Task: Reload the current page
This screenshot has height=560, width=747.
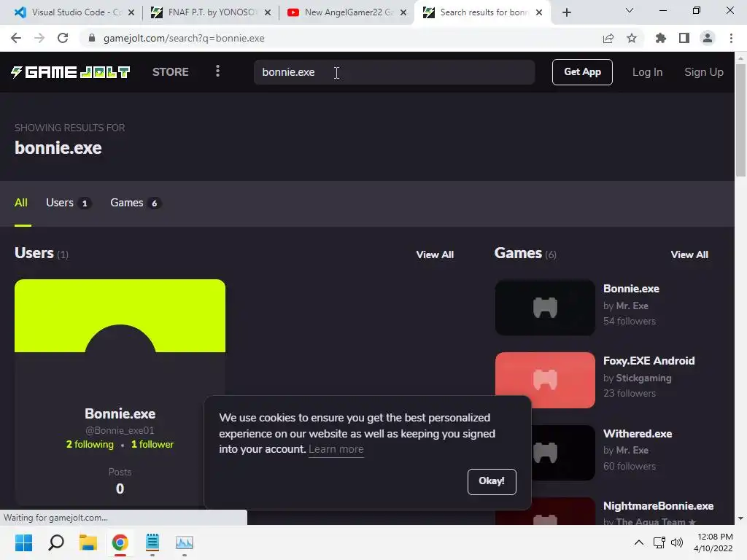Action: pos(63,38)
